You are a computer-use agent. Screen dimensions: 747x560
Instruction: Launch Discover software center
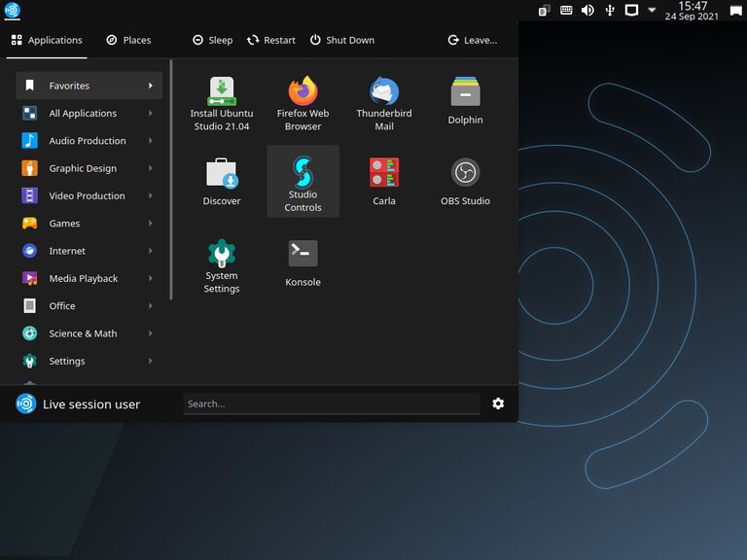point(222,182)
